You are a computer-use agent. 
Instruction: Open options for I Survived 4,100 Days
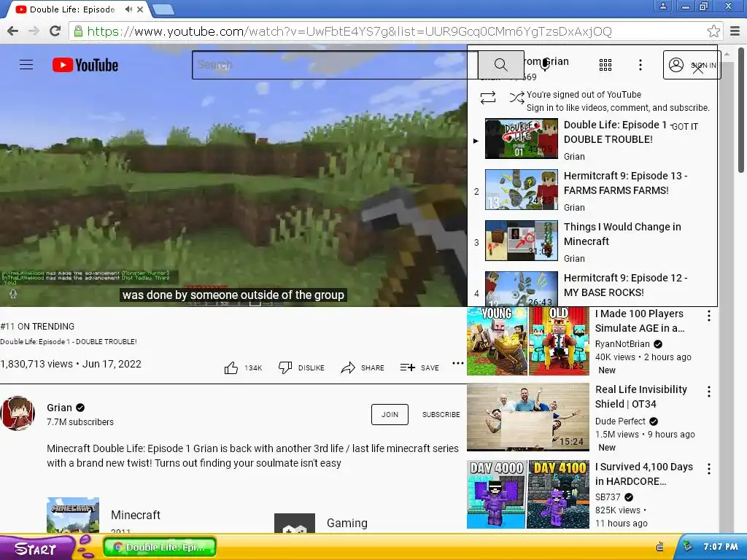tap(709, 469)
